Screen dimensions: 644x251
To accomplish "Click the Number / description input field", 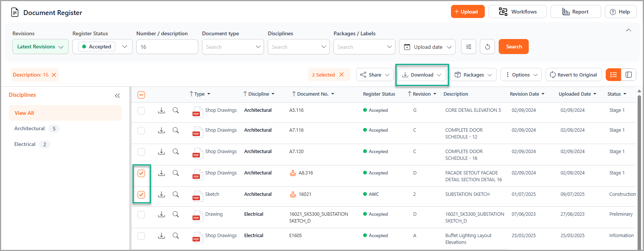I will click(x=167, y=47).
